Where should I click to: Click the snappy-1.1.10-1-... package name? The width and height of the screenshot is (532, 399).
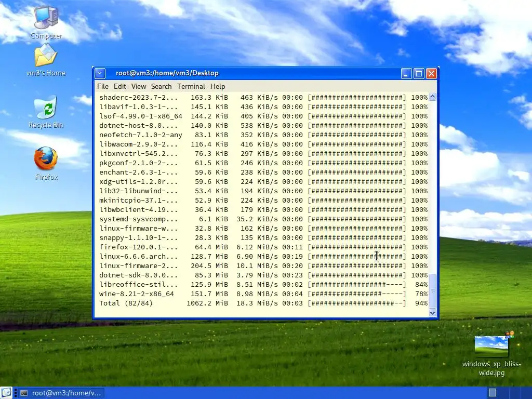pos(138,238)
